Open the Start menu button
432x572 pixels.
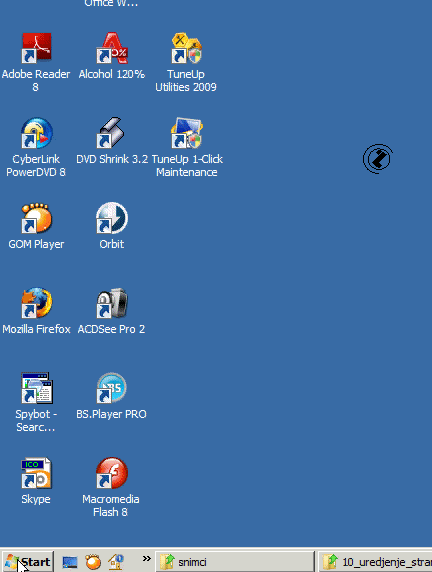[x=28, y=562]
